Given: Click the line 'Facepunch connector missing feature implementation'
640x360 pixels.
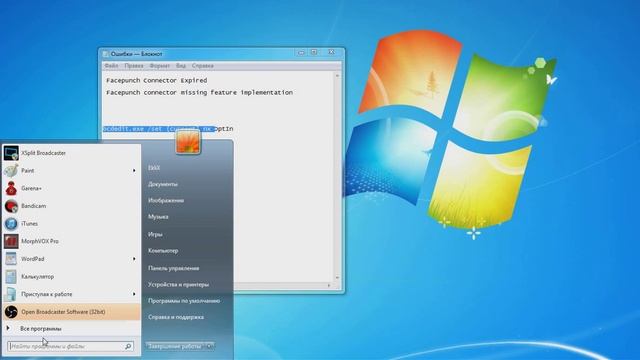Looking at the screenshot, I should click(200, 93).
